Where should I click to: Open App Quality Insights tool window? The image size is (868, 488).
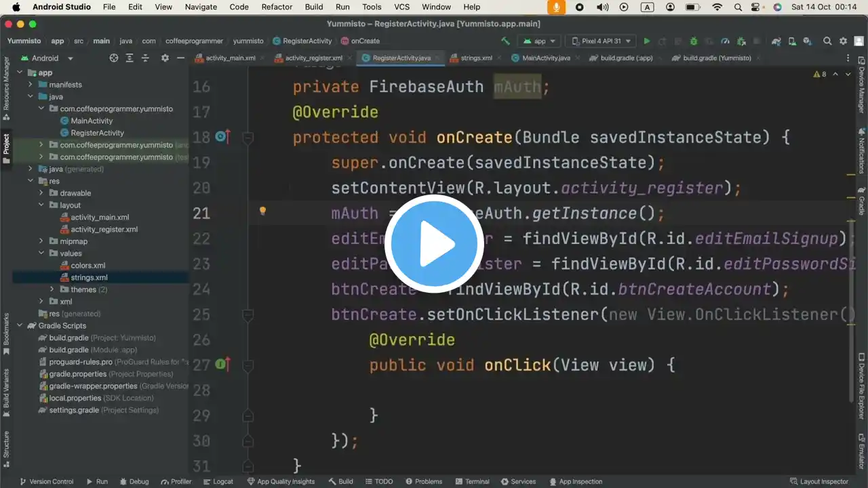click(x=281, y=482)
